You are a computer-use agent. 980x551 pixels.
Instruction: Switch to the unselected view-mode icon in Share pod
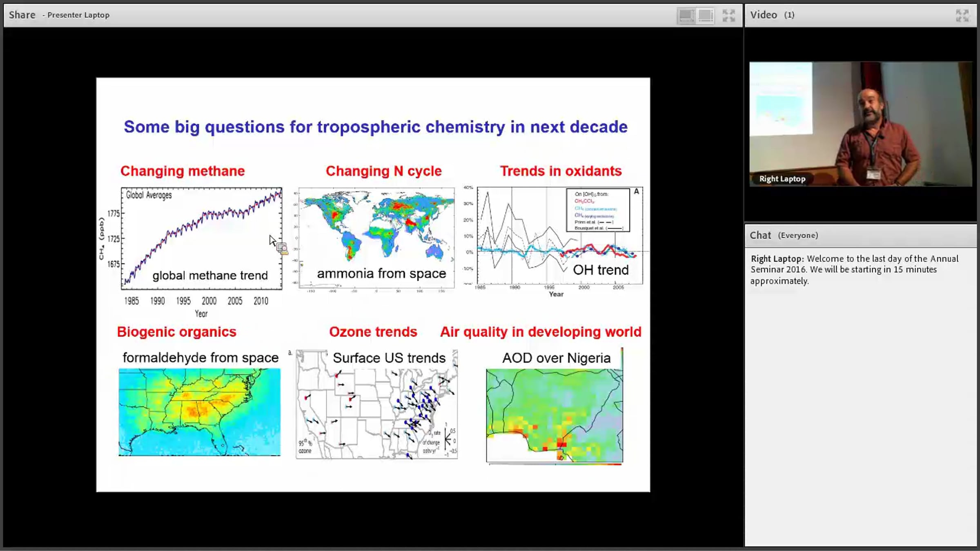point(706,16)
